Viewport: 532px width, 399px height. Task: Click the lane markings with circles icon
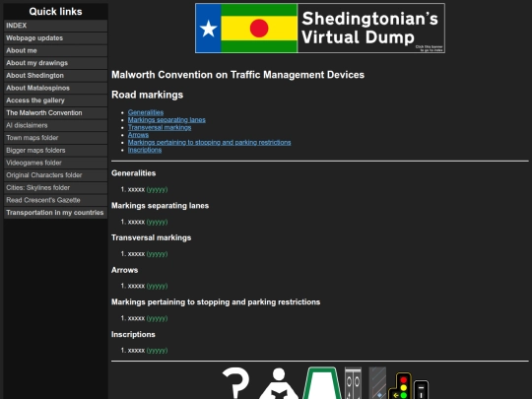(353, 382)
